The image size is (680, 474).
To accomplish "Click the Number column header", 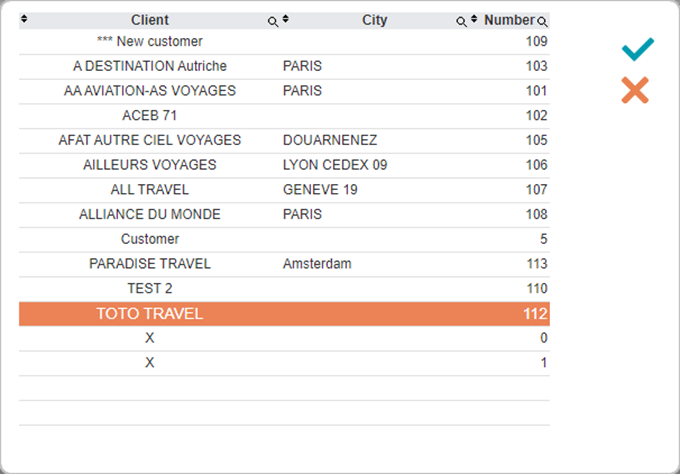I will tap(509, 20).
